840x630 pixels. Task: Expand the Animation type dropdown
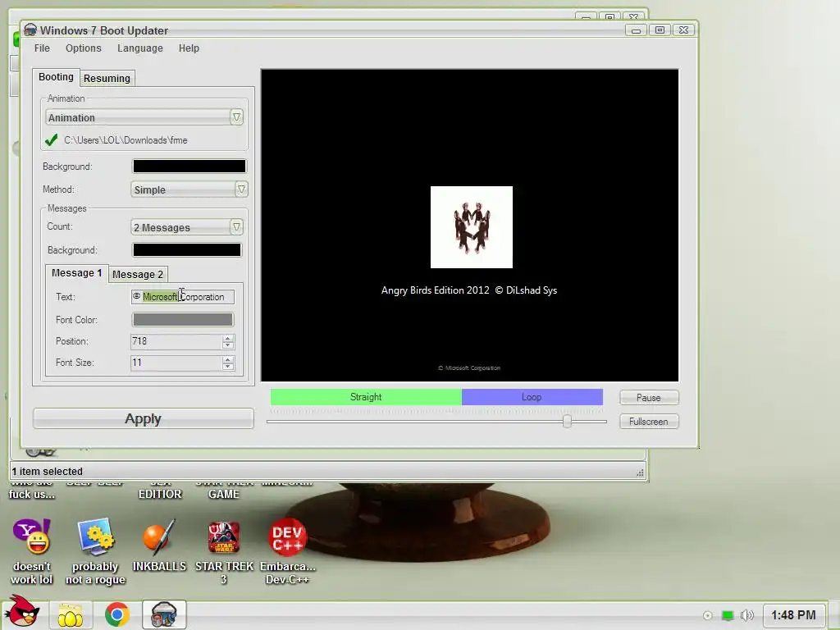(x=144, y=117)
